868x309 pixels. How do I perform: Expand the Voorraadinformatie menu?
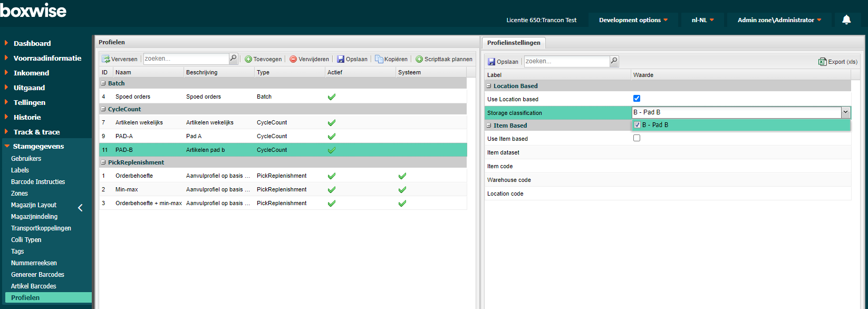47,58
